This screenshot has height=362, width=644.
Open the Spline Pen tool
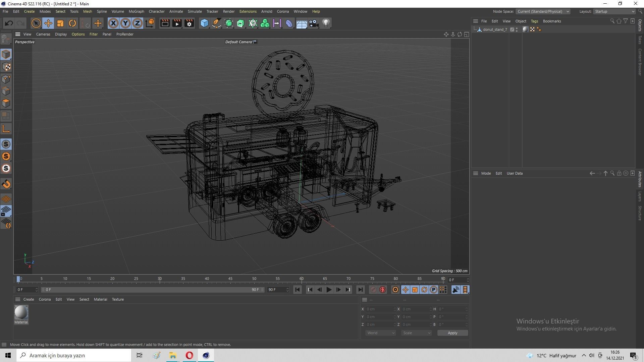click(x=217, y=23)
